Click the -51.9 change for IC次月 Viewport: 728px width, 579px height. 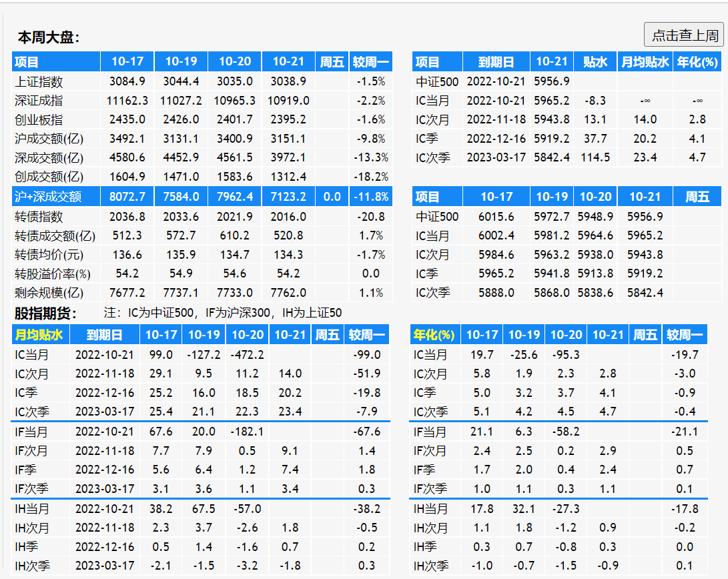pyautogui.click(x=367, y=374)
